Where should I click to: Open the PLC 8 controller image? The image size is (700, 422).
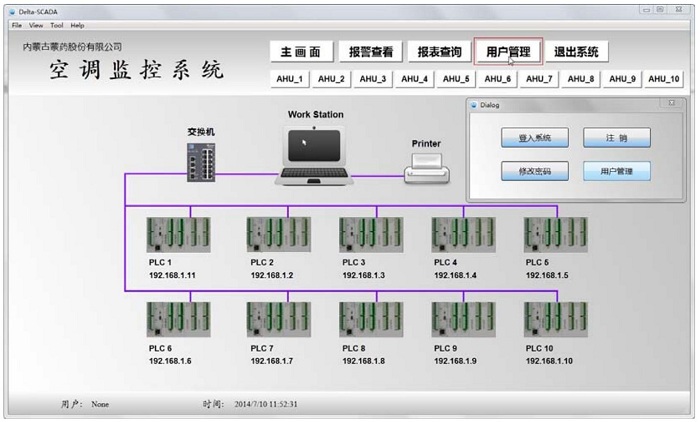(371, 319)
